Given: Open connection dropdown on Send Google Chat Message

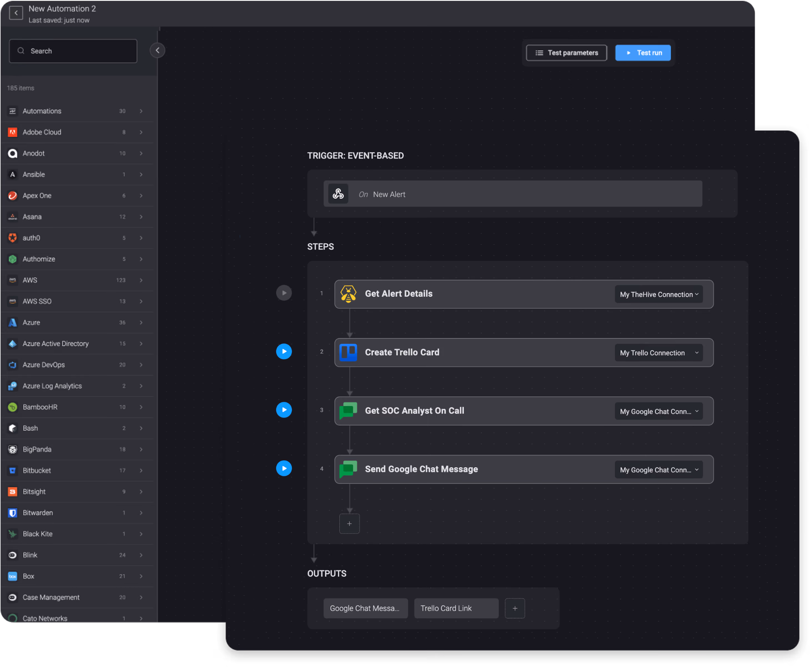Looking at the screenshot, I should tap(659, 469).
